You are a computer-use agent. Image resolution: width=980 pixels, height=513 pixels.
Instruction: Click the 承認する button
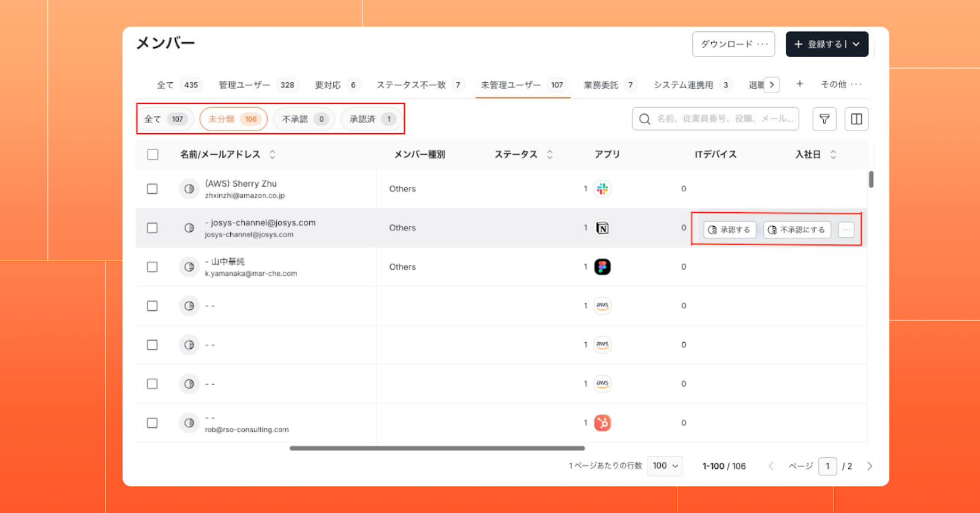[x=729, y=230]
